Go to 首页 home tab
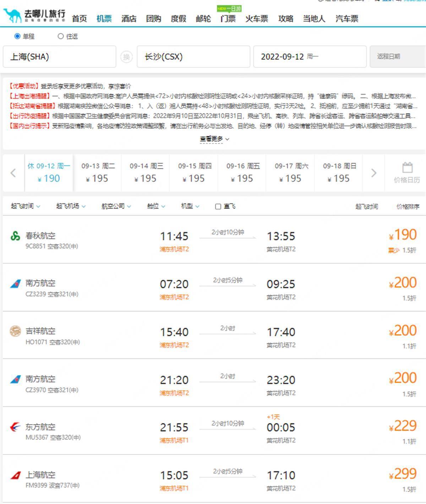Image resolution: width=426 pixels, height=504 pixels. pyautogui.click(x=79, y=18)
